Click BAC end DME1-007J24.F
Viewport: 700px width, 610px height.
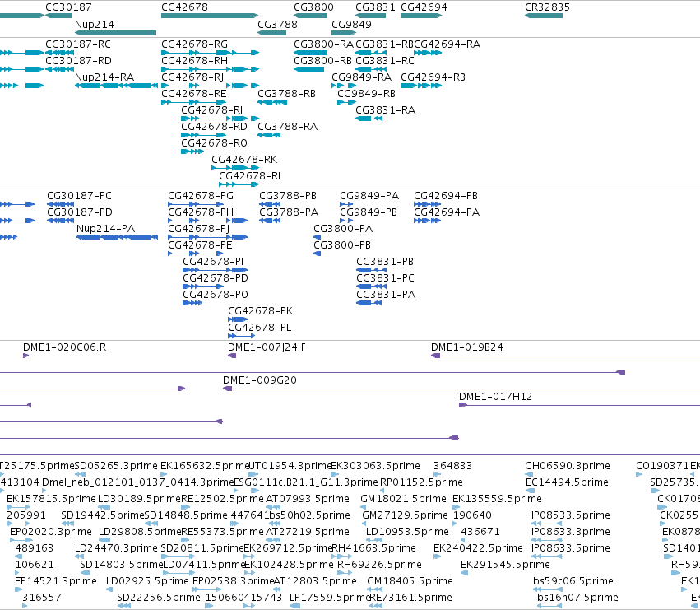(x=267, y=347)
